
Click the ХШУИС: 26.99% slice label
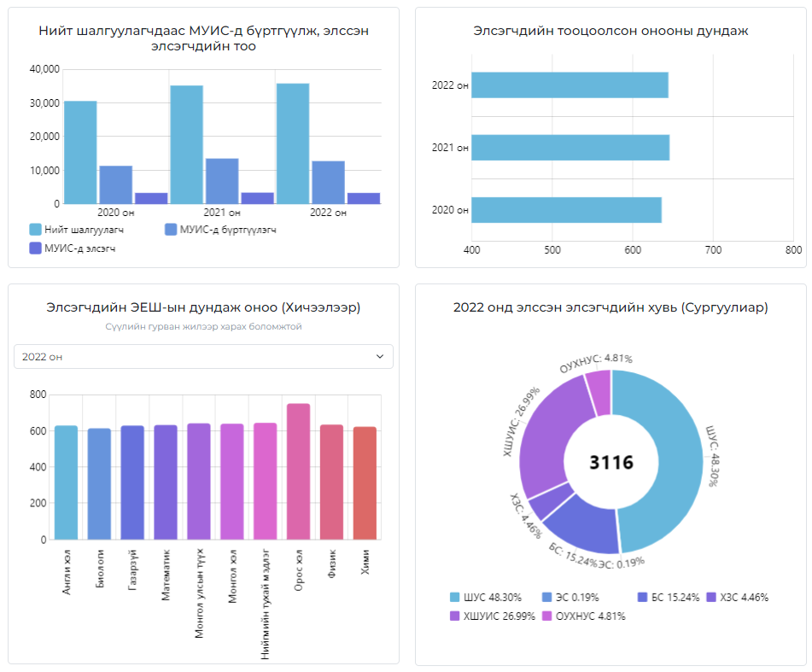coord(522,422)
